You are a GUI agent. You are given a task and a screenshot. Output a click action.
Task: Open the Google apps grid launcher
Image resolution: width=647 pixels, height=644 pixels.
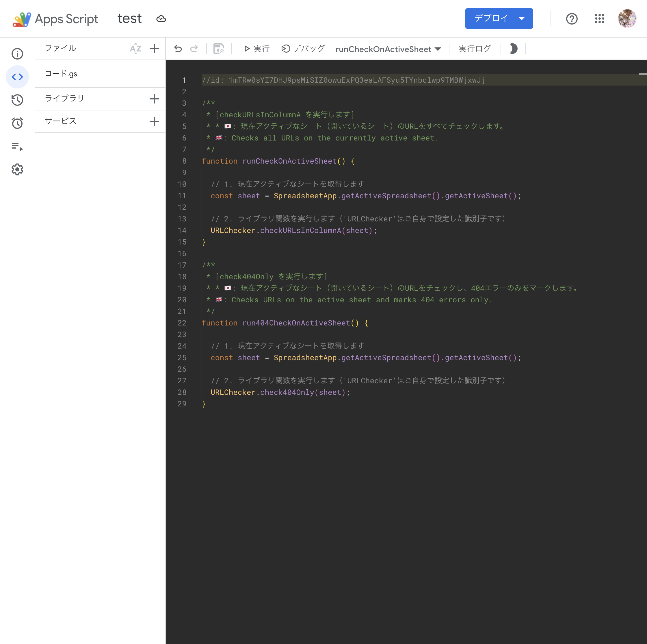(599, 19)
